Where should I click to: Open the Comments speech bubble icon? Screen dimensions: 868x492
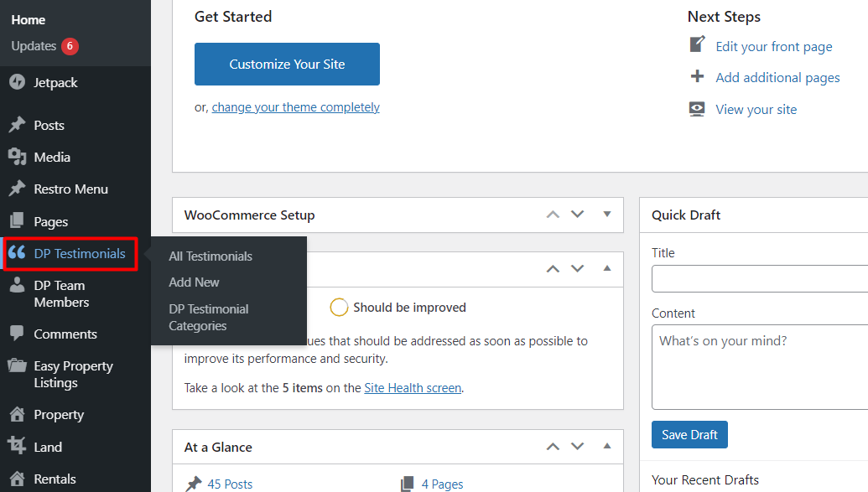[18, 334]
